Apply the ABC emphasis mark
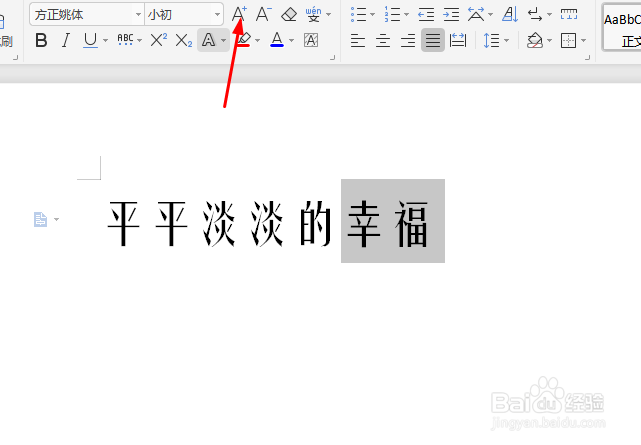641x445 pixels. point(125,40)
